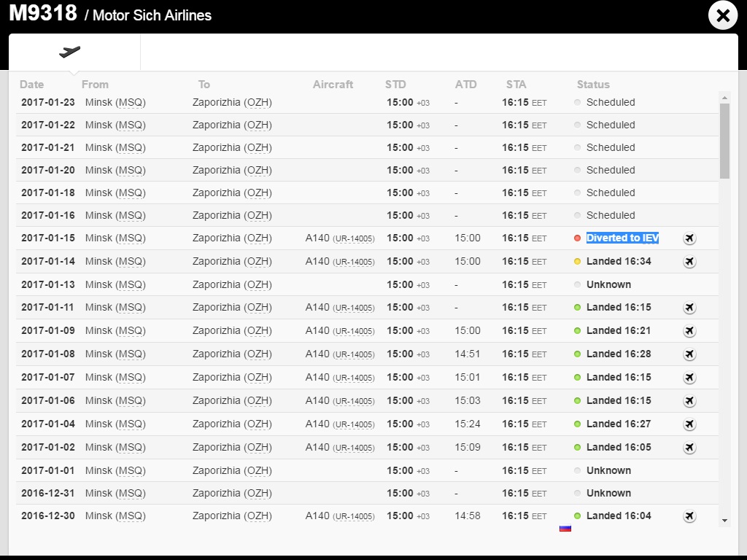Click plane icon for 2016-12-30 flight
This screenshot has width=747, height=560.
tap(689, 516)
